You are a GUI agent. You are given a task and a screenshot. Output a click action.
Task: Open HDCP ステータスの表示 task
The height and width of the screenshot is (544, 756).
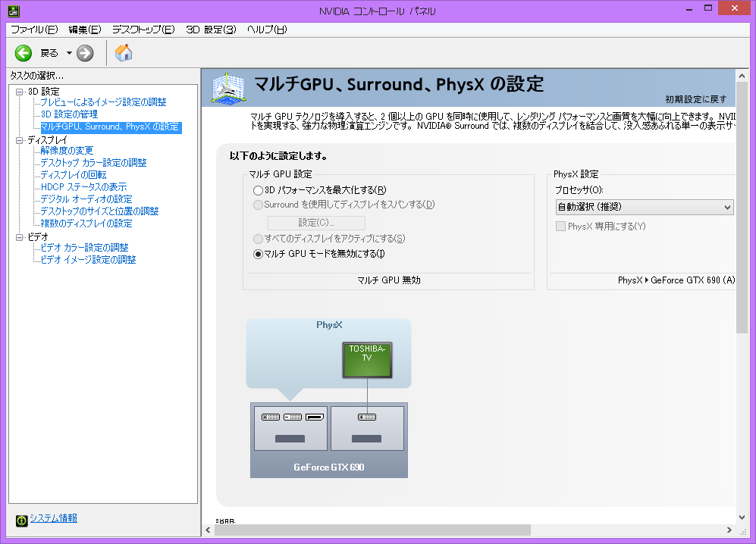click(x=83, y=186)
